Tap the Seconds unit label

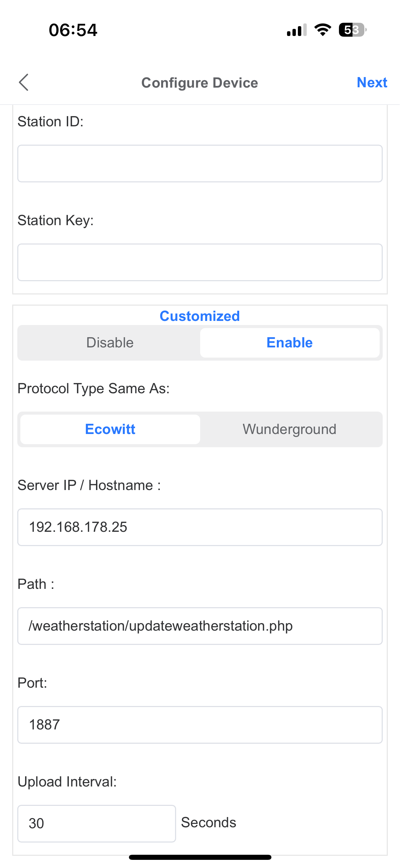coord(209,822)
